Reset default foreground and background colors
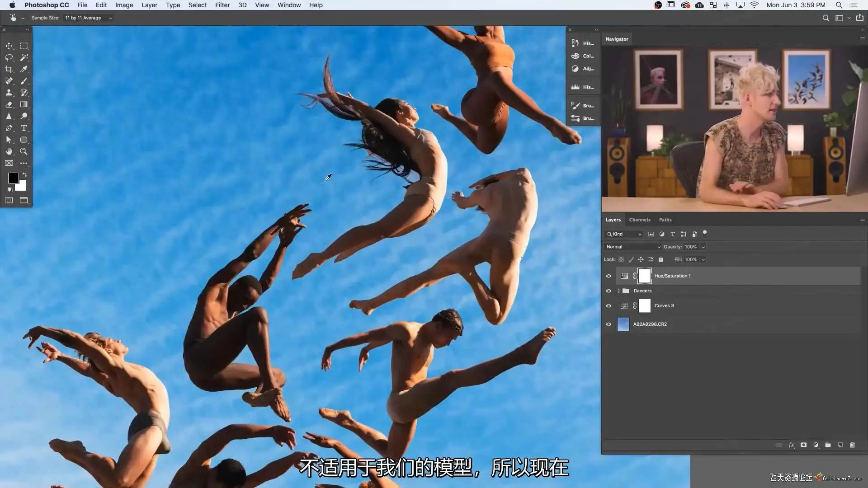 10,190
